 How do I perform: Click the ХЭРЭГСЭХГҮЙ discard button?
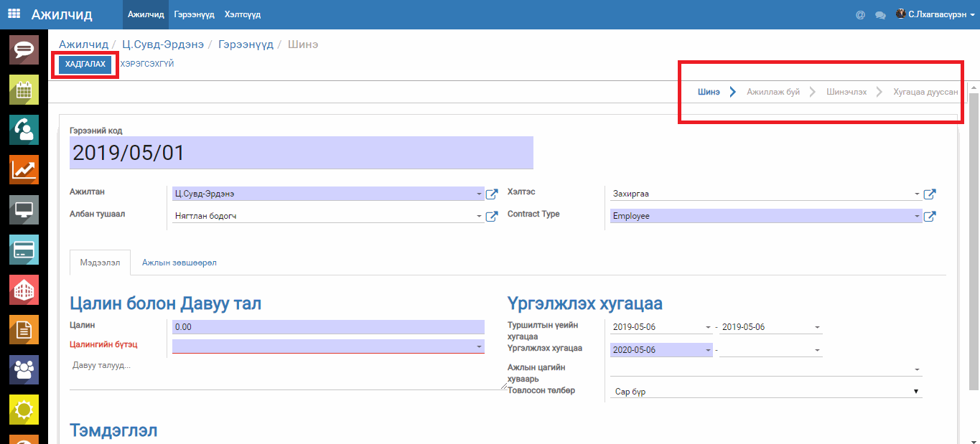[x=147, y=64]
